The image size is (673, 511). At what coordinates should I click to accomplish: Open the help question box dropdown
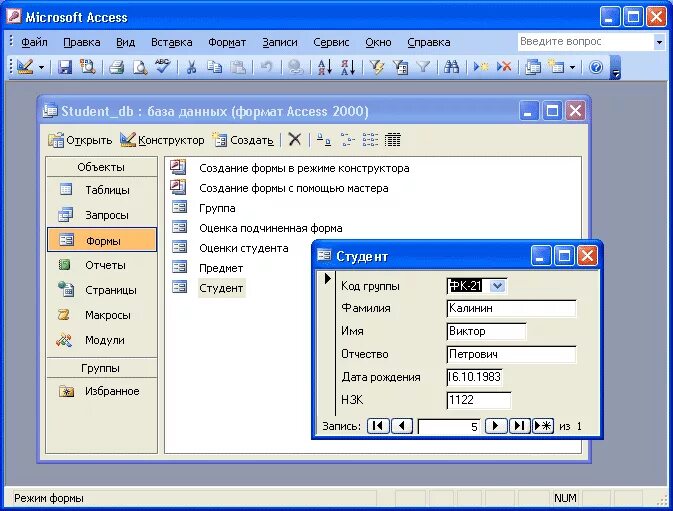pos(659,42)
